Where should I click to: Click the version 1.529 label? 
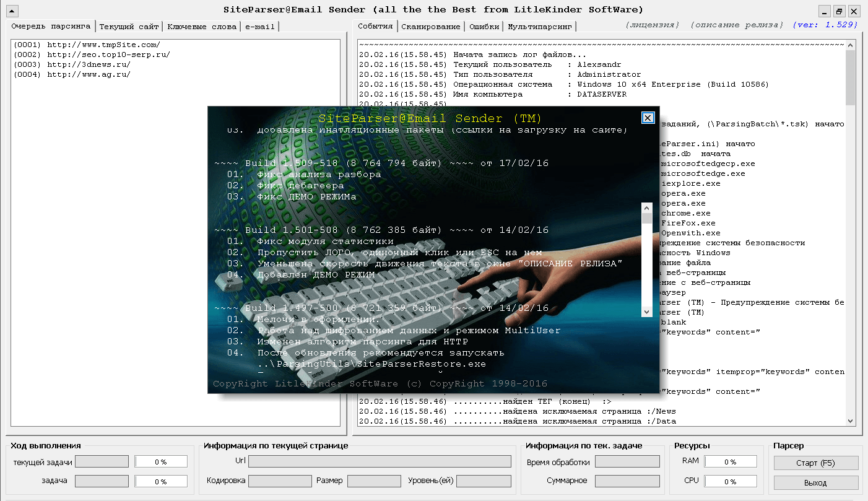[825, 25]
